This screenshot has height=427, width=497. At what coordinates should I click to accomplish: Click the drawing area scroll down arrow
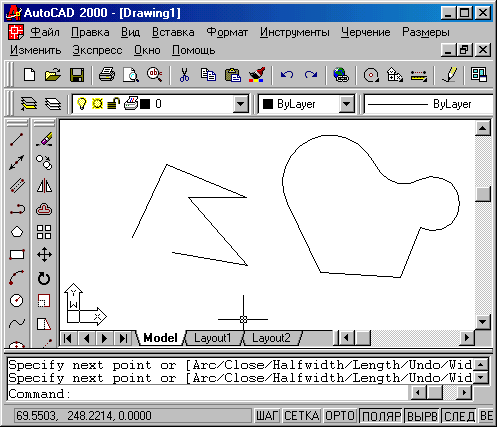click(x=483, y=322)
